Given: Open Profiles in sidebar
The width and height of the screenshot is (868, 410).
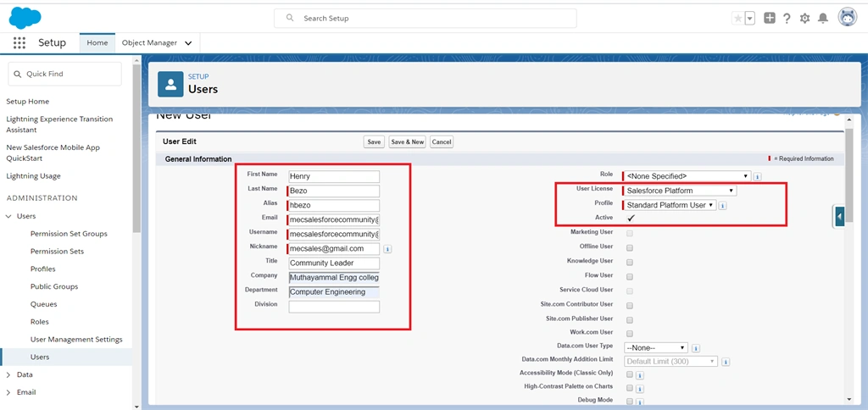Looking at the screenshot, I should coord(42,269).
